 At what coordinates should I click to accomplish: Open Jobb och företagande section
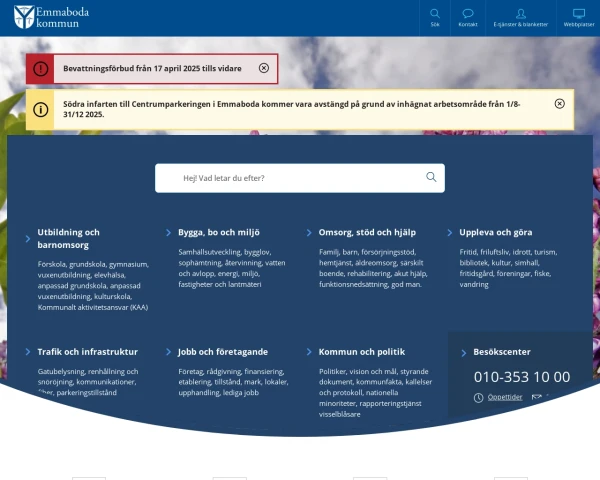click(x=223, y=352)
